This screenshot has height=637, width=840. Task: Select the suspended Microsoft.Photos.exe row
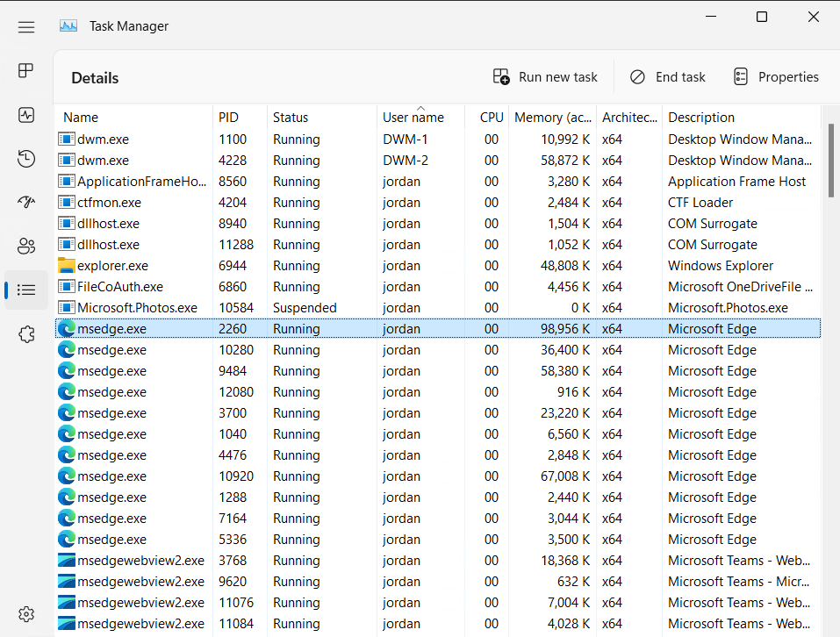pos(137,308)
